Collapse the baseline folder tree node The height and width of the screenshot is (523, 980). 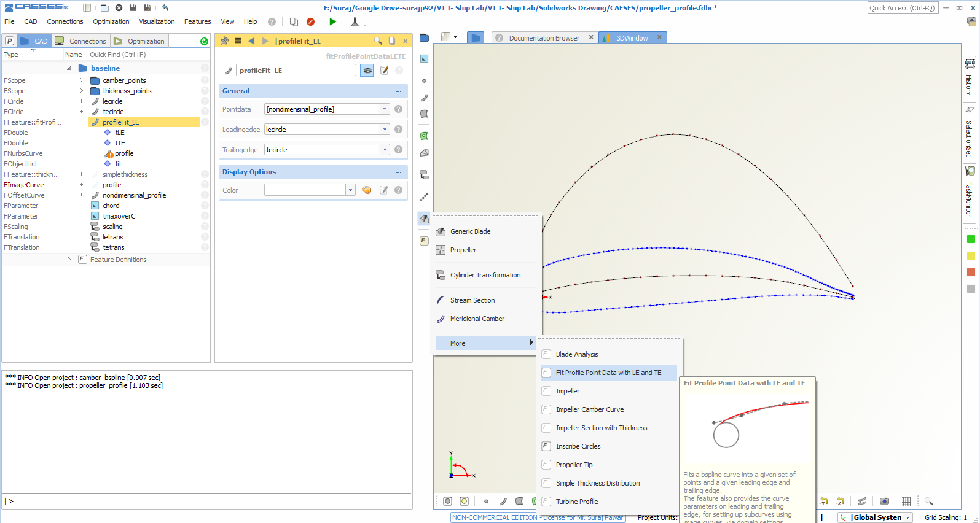pos(69,68)
